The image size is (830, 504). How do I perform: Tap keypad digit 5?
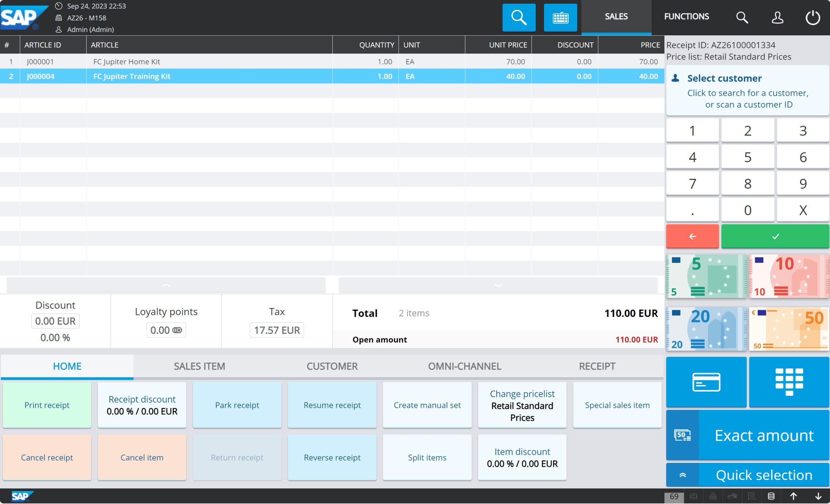tap(747, 157)
